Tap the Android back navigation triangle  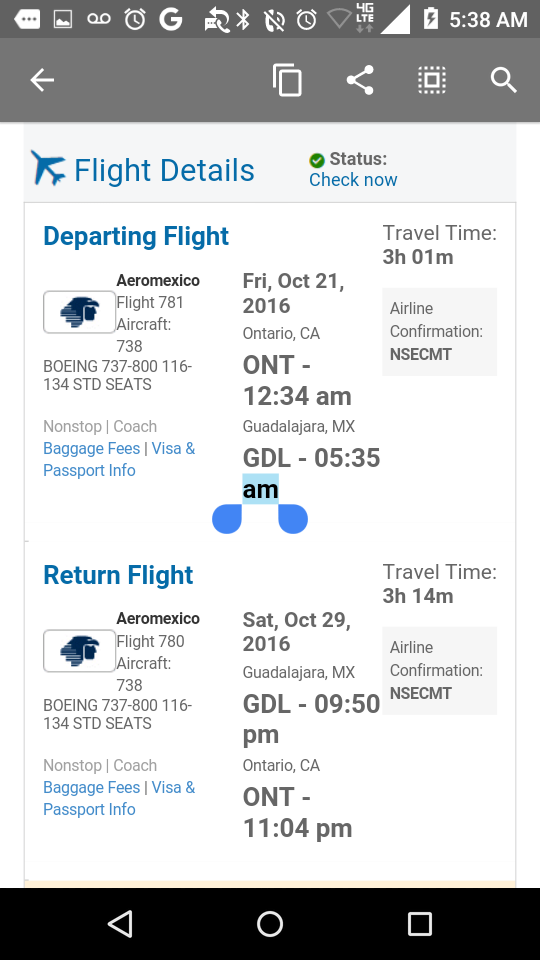[120, 924]
